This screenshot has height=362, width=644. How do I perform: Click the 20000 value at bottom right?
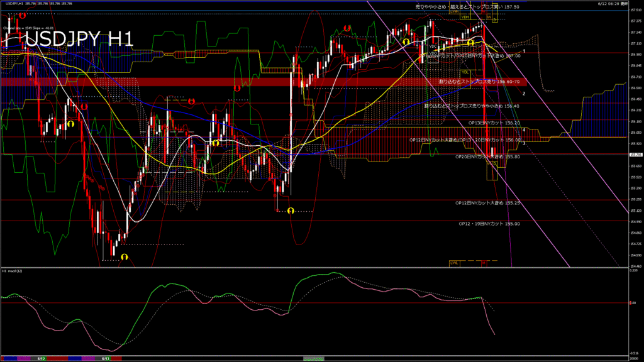pos(635,359)
